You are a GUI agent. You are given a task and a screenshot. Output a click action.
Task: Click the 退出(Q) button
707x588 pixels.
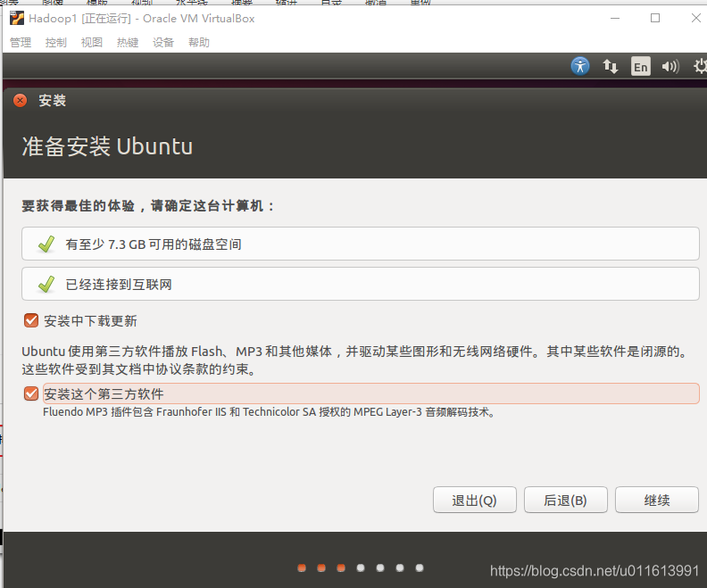click(x=474, y=500)
